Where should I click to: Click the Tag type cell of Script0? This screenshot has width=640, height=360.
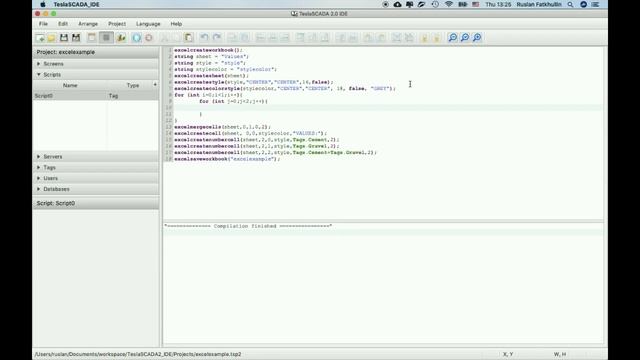click(x=133, y=96)
